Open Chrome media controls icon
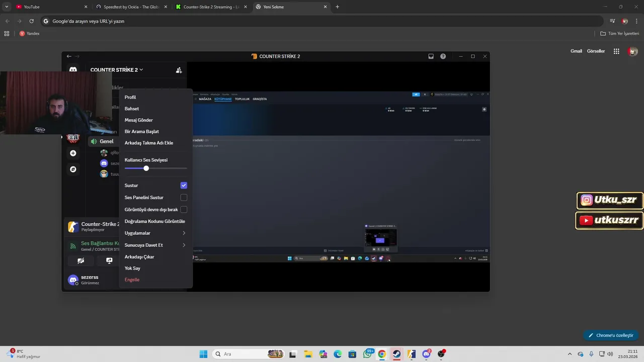 click(x=612, y=21)
